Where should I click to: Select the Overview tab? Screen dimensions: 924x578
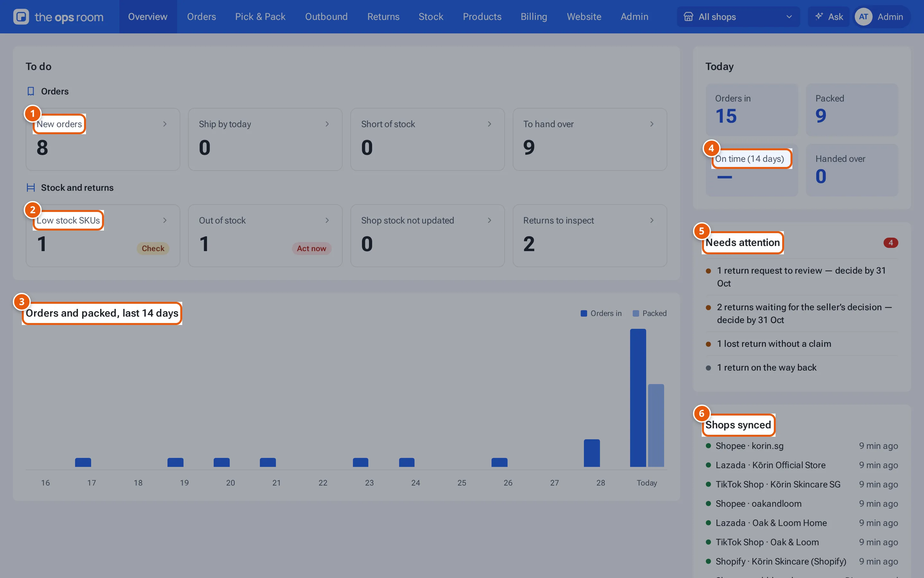(148, 17)
